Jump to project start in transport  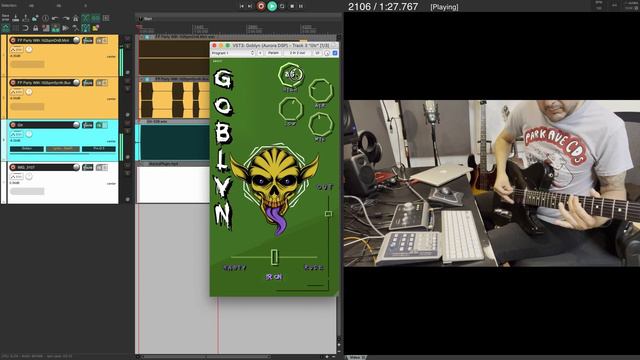coord(242,6)
